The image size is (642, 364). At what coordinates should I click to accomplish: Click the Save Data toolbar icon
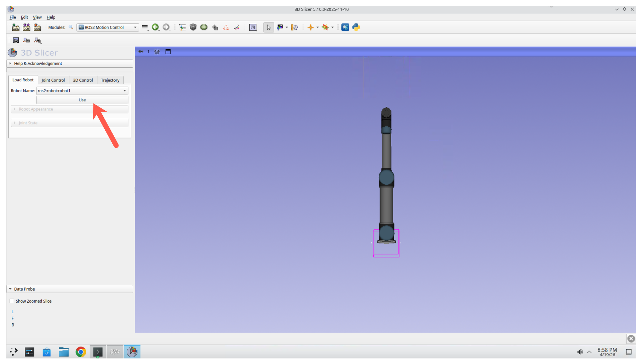tap(37, 27)
